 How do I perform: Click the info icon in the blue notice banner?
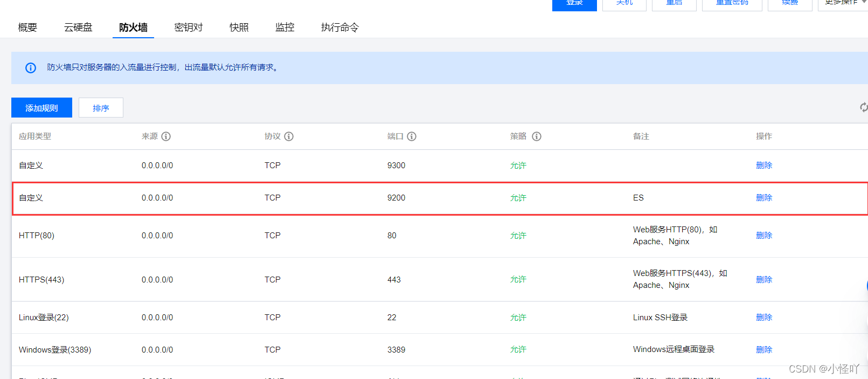pyautogui.click(x=31, y=68)
